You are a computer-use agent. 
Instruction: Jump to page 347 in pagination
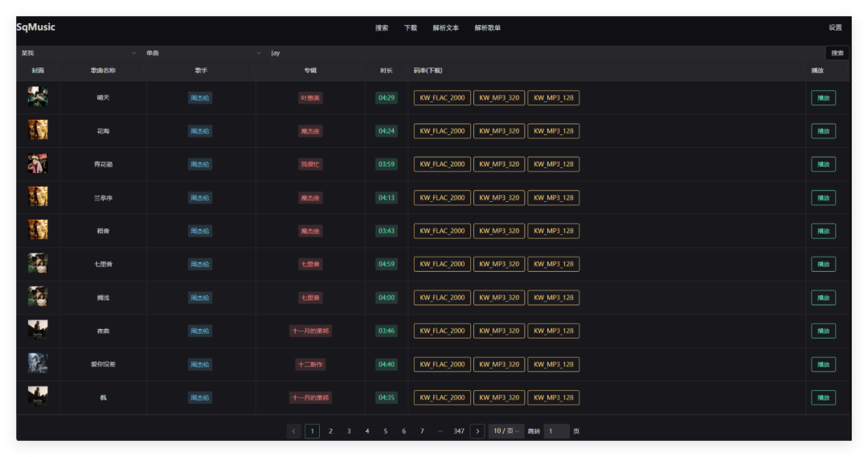(x=458, y=431)
